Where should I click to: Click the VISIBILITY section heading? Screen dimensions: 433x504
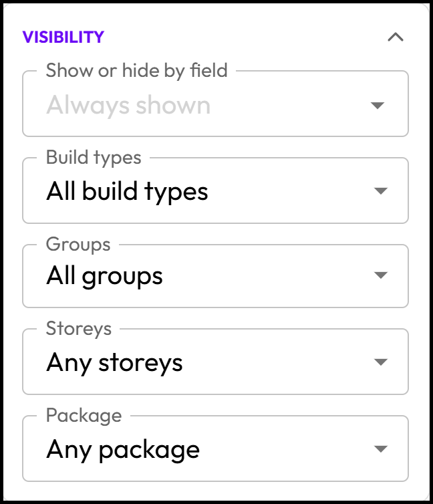[x=63, y=37]
